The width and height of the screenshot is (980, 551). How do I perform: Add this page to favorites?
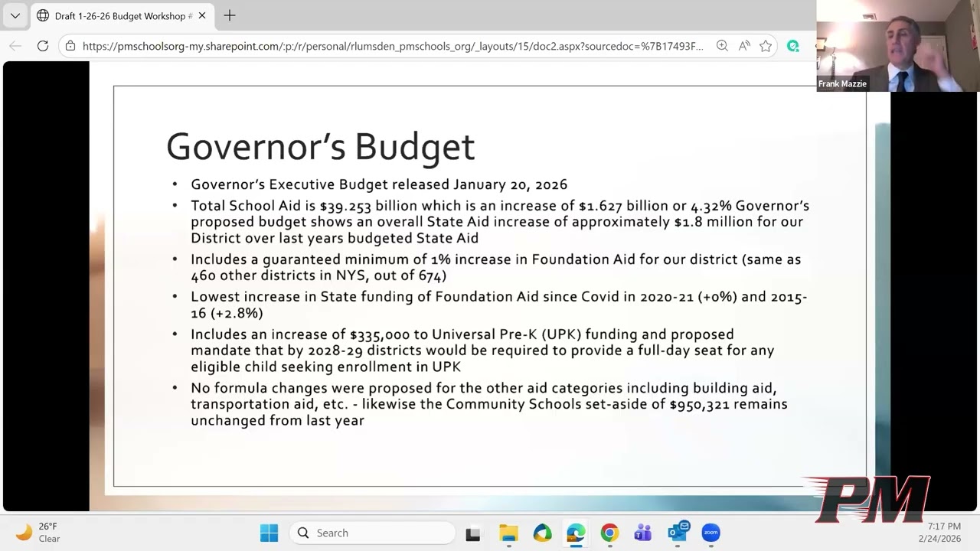point(766,46)
